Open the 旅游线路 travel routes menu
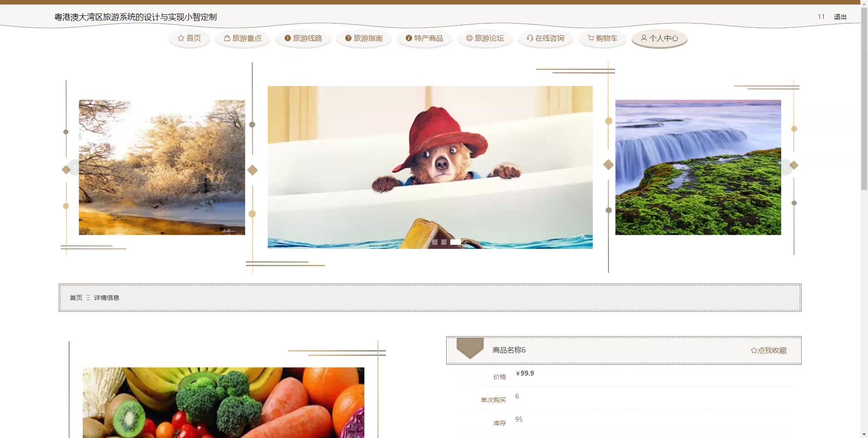868x438 pixels. pyautogui.click(x=303, y=38)
